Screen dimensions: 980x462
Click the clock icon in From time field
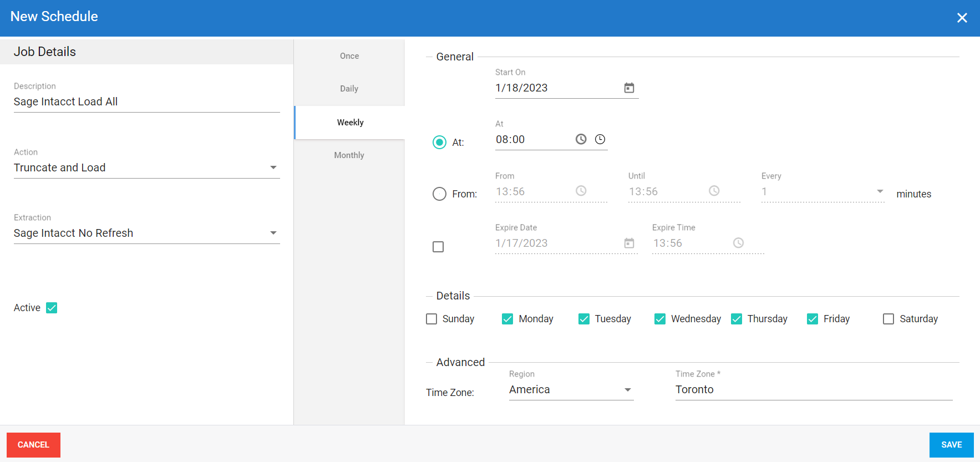tap(581, 191)
